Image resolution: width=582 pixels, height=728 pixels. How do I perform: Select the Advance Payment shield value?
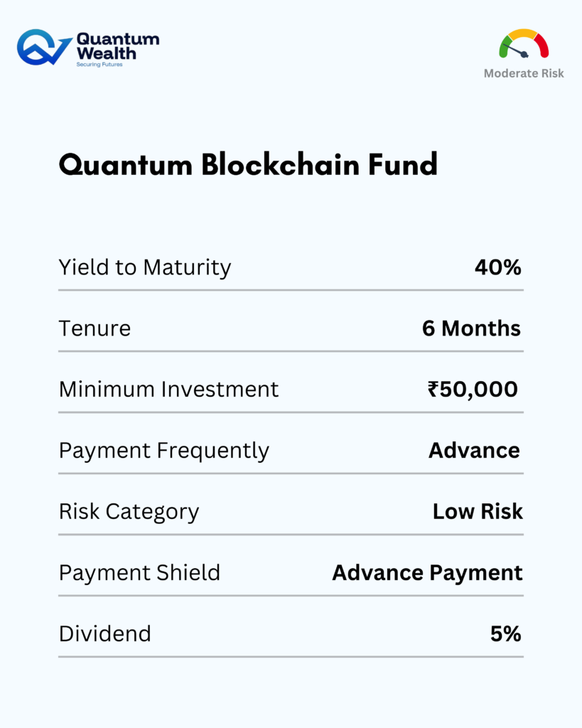pyautogui.click(x=427, y=573)
